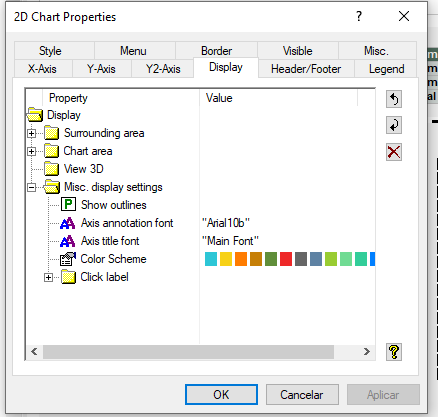Image resolution: width=438 pixels, height=417 pixels.
Task: Collapse the Misc. display settings node
Action: coord(31,187)
